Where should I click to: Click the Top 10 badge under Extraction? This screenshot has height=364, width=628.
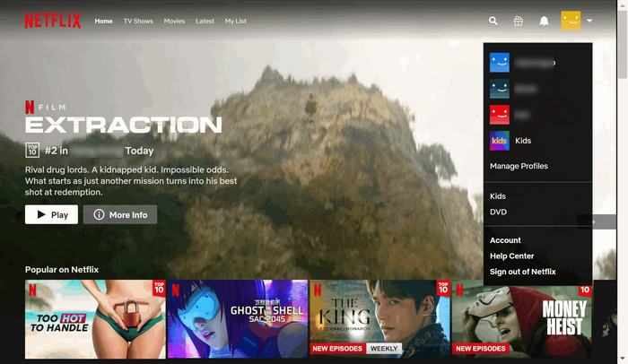[32, 150]
